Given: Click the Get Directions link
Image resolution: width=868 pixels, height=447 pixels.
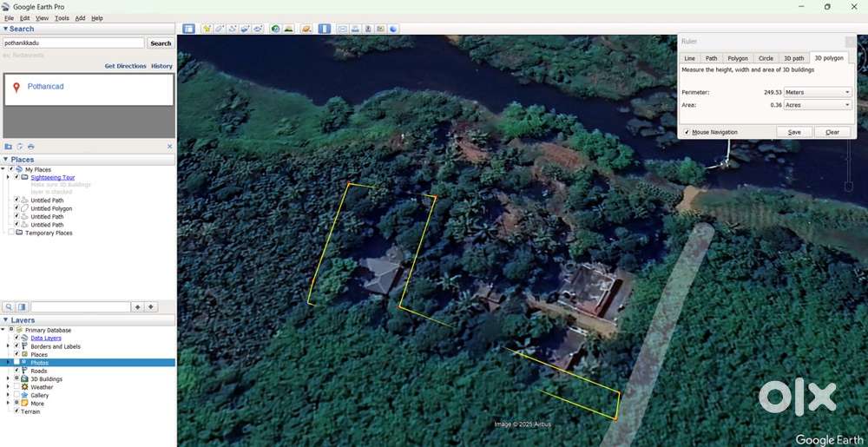Looking at the screenshot, I should (x=125, y=66).
